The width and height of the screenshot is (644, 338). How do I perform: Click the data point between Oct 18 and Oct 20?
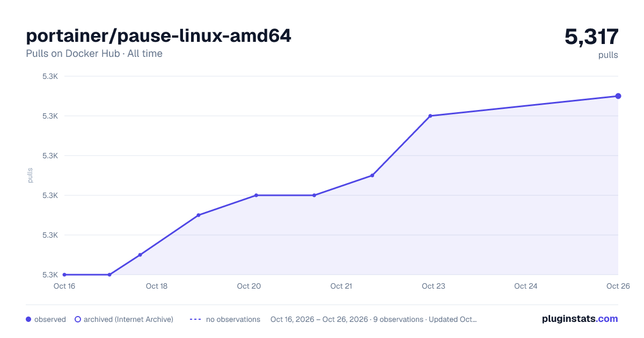pyautogui.click(x=199, y=215)
